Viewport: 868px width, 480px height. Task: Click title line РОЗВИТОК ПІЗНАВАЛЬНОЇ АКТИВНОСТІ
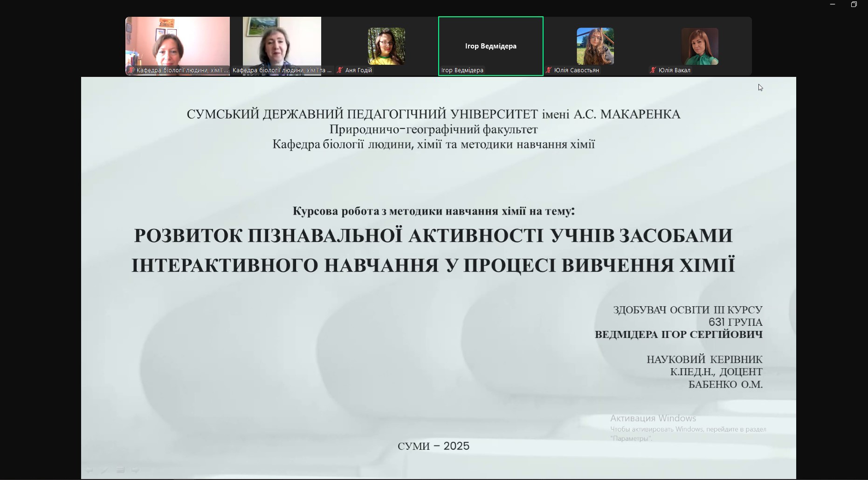(434, 235)
